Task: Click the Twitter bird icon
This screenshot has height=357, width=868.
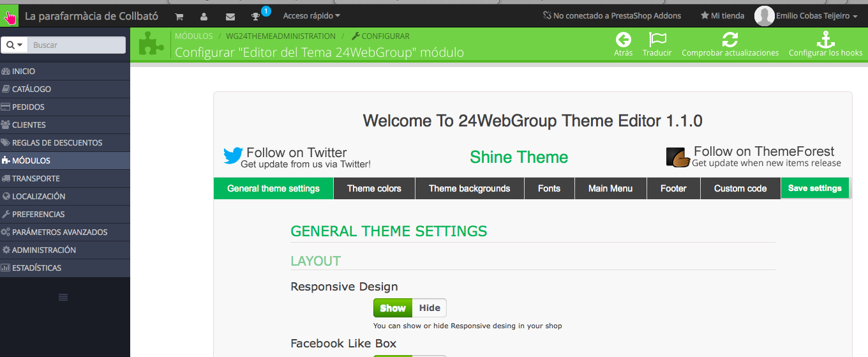Action: pos(233,156)
